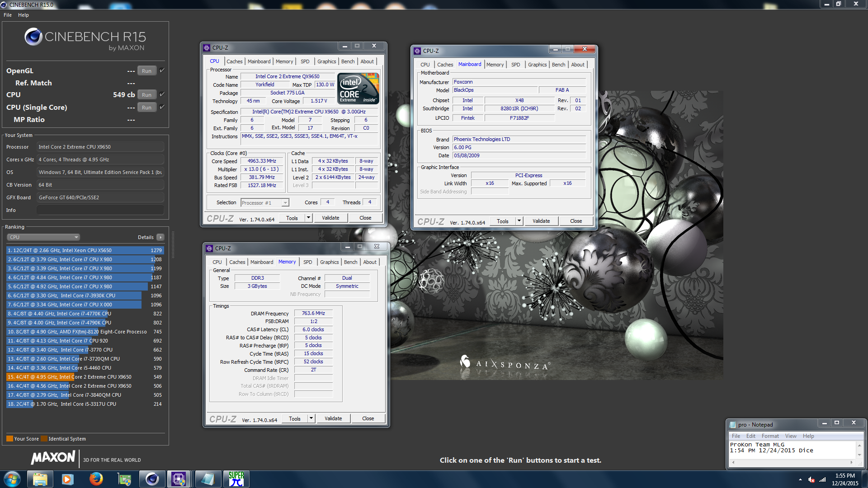Click the Core Speed 4963.33 MHz value
Image resolution: width=868 pixels, height=488 pixels.
[x=262, y=161]
